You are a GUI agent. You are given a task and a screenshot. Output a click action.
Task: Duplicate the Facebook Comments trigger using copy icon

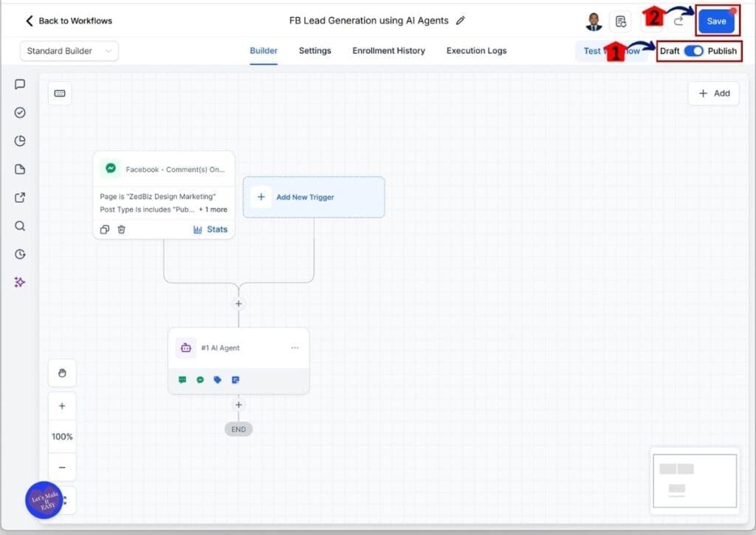[104, 229]
